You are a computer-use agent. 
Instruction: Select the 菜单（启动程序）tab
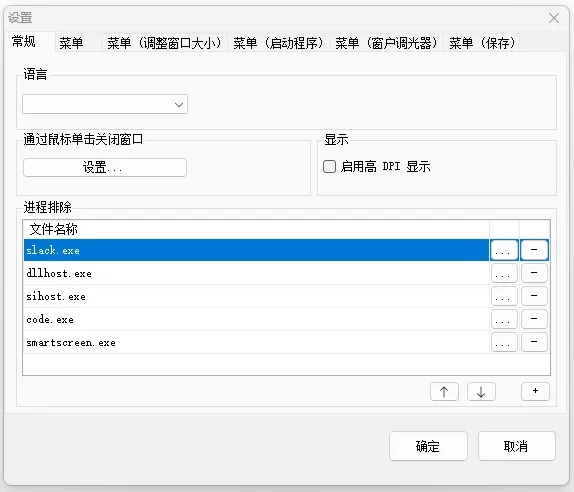[x=278, y=43]
